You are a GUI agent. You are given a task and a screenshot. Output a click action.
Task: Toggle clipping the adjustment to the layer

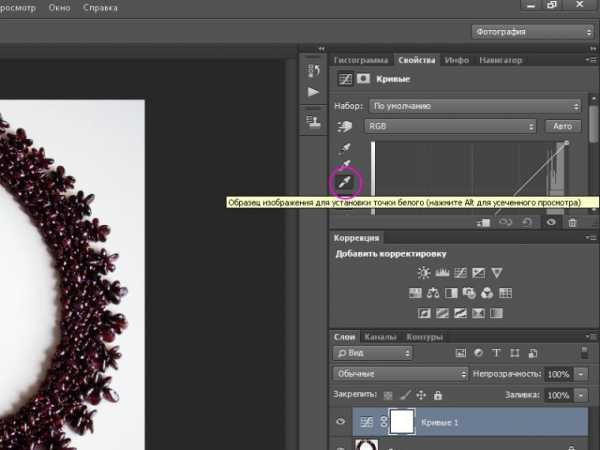point(483,222)
